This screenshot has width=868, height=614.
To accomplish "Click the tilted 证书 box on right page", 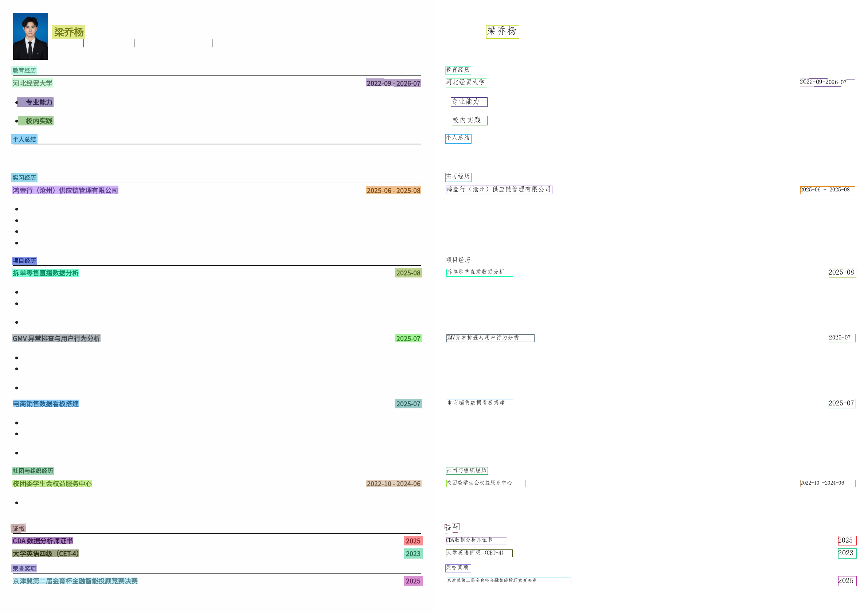I will pyautogui.click(x=452, y=528).
